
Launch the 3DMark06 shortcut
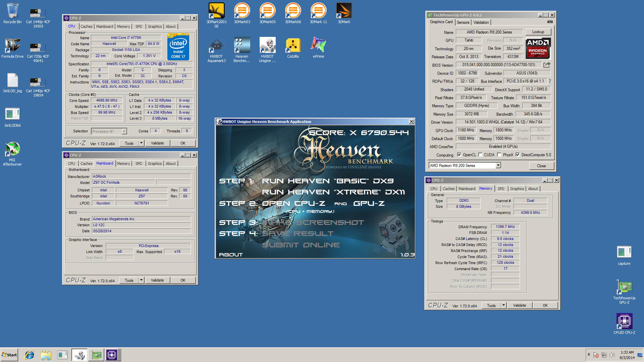(293, 13)
